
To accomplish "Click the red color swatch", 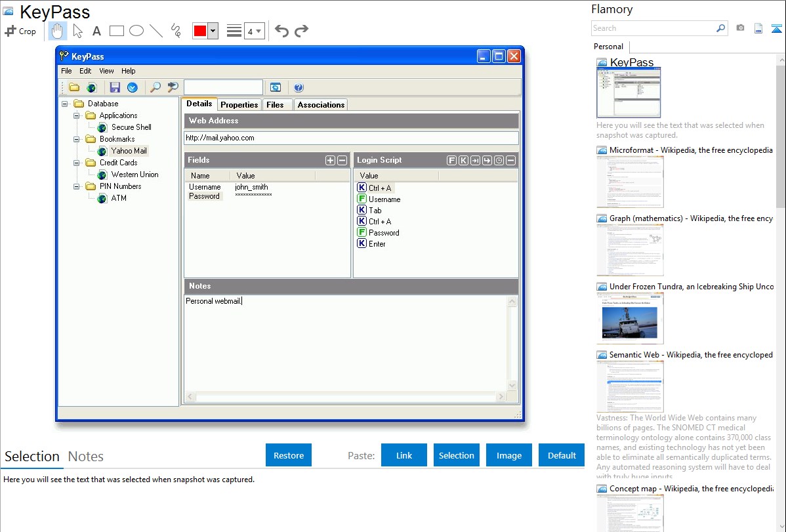I will point(200,31).
